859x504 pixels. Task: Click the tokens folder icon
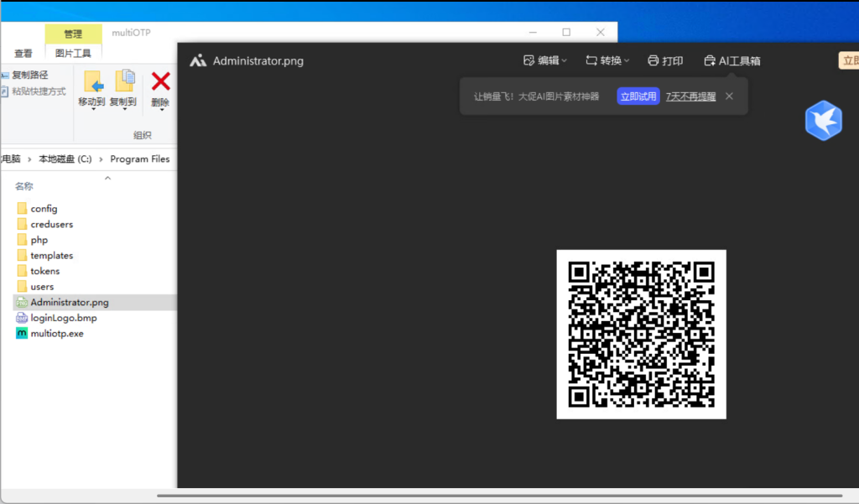22,271
